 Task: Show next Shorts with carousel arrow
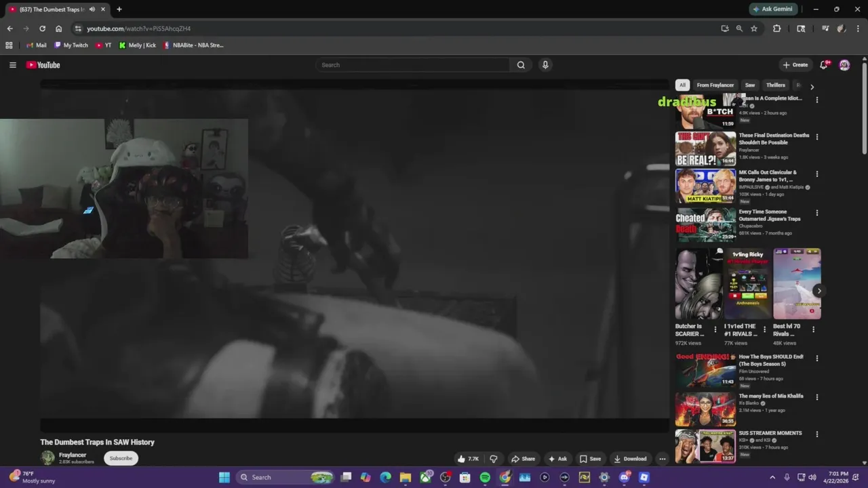click(818, 291)
